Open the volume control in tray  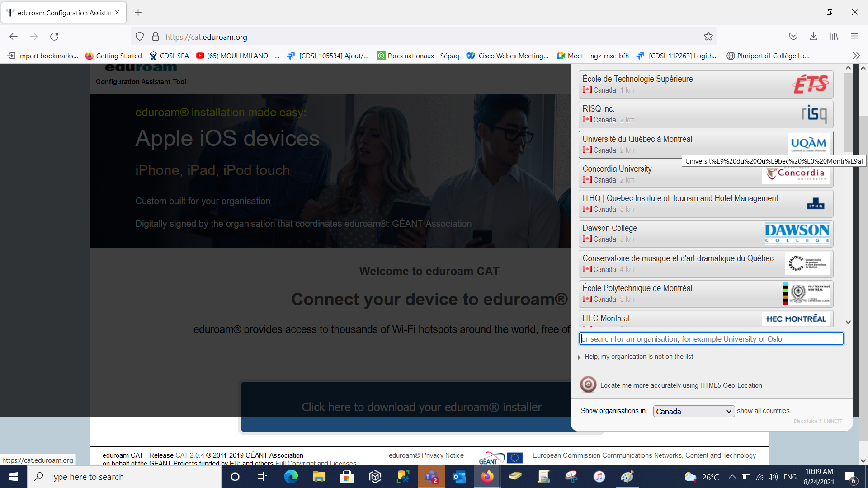click(774, 477)
